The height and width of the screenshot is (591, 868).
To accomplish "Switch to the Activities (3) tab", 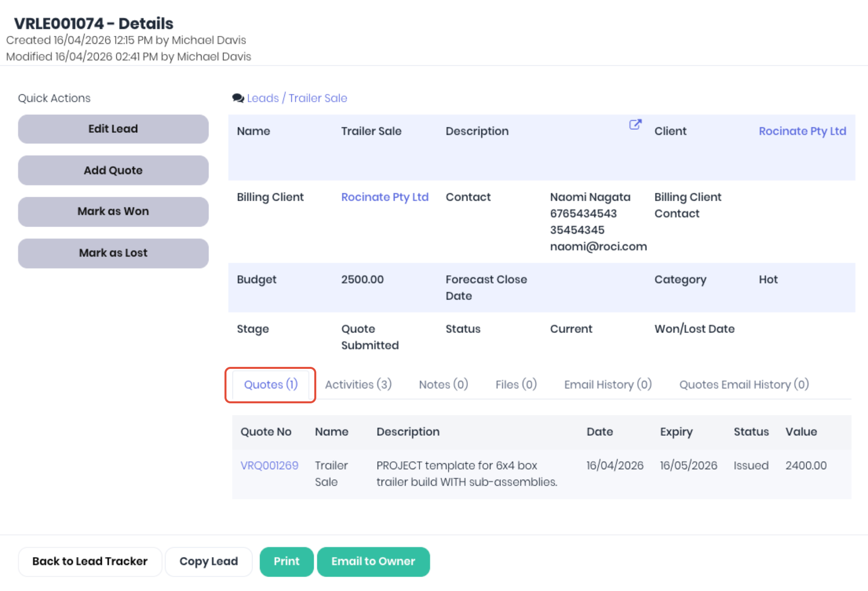I will (x=358, y=385).
